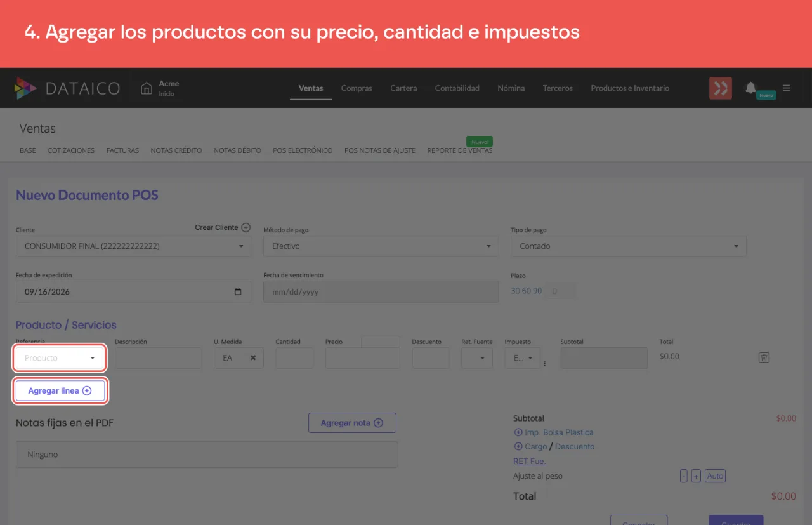The height and width of the screenshot is (525, 812).
Task: Open the REPORTE DE VENTAS tab
Action: (x=460, y=150)
